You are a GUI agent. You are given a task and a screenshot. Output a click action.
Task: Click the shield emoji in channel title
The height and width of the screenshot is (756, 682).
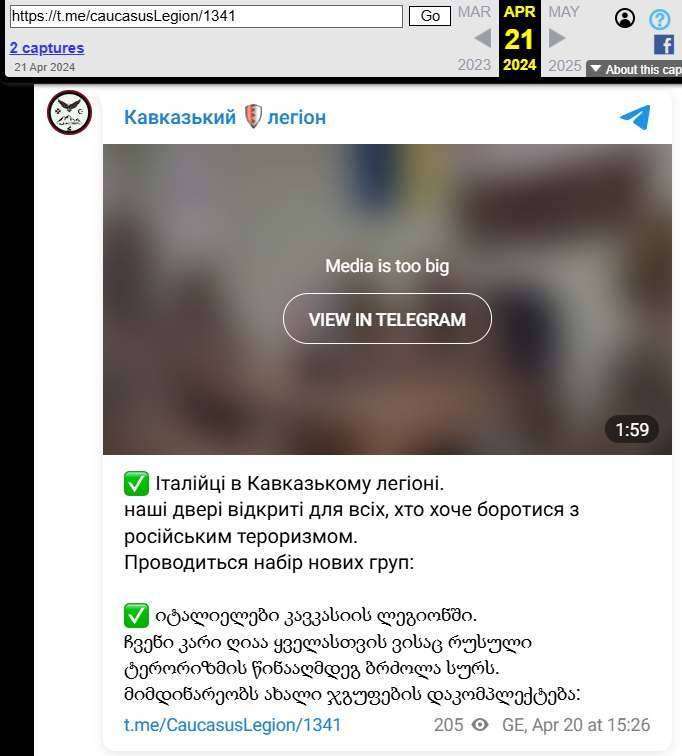(253, 117)
